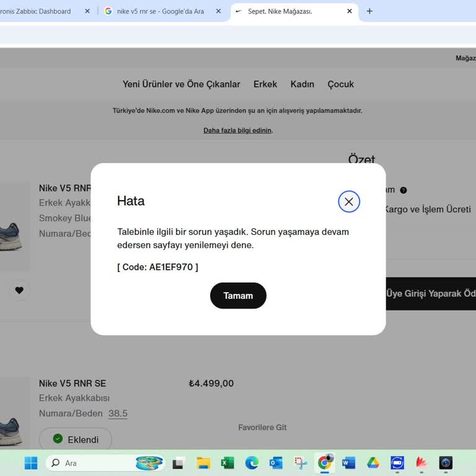Click the Kargo ve İşlem Ücreti label
476x476 pixels.
click(x=428, y=209)
